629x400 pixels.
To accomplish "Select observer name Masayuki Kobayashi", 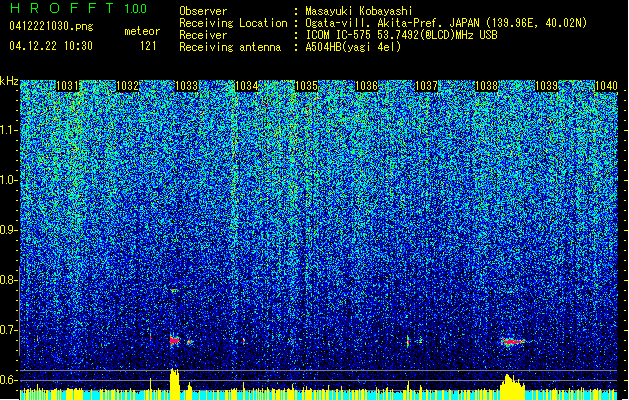I will point(359,11).
